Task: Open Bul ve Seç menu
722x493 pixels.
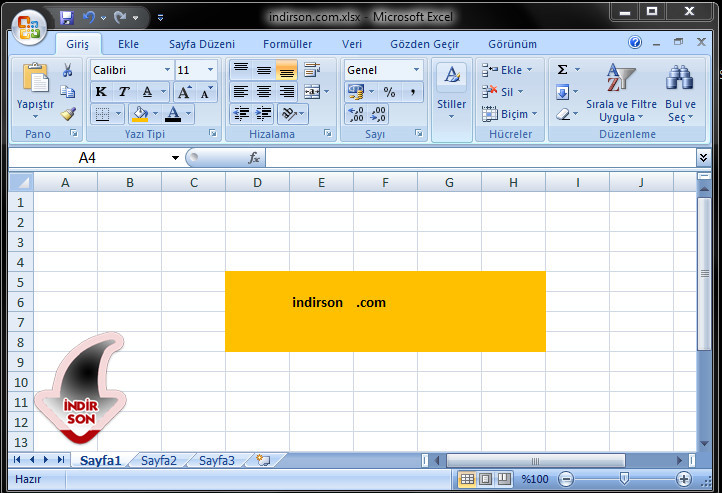Action: coord(680,93)
